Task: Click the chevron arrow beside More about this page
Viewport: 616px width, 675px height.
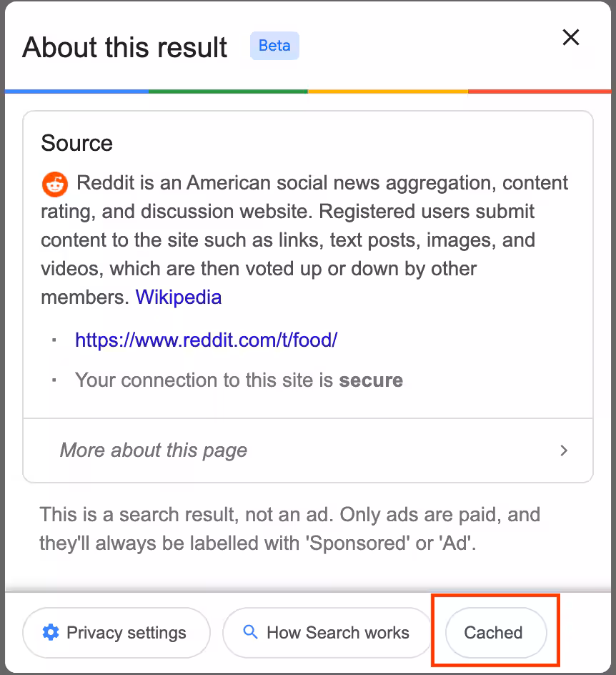Action: 564,450
